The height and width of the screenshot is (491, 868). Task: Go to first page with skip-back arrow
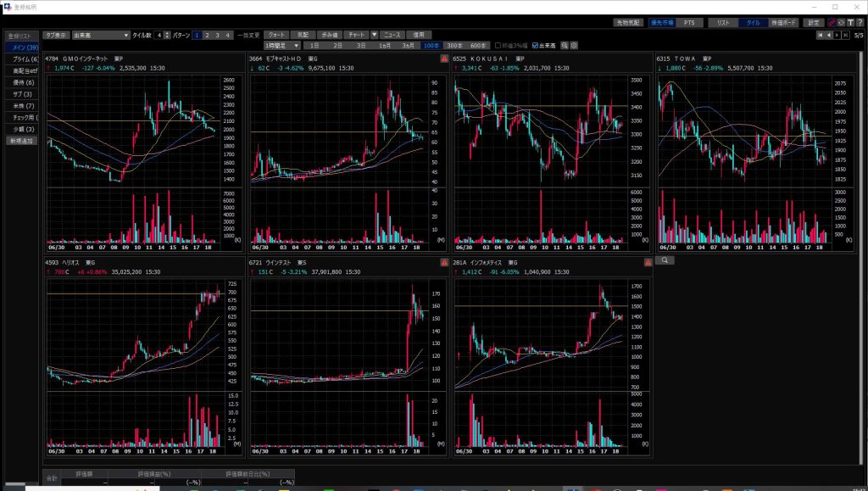pyautogui.click(x=820, y=35)
